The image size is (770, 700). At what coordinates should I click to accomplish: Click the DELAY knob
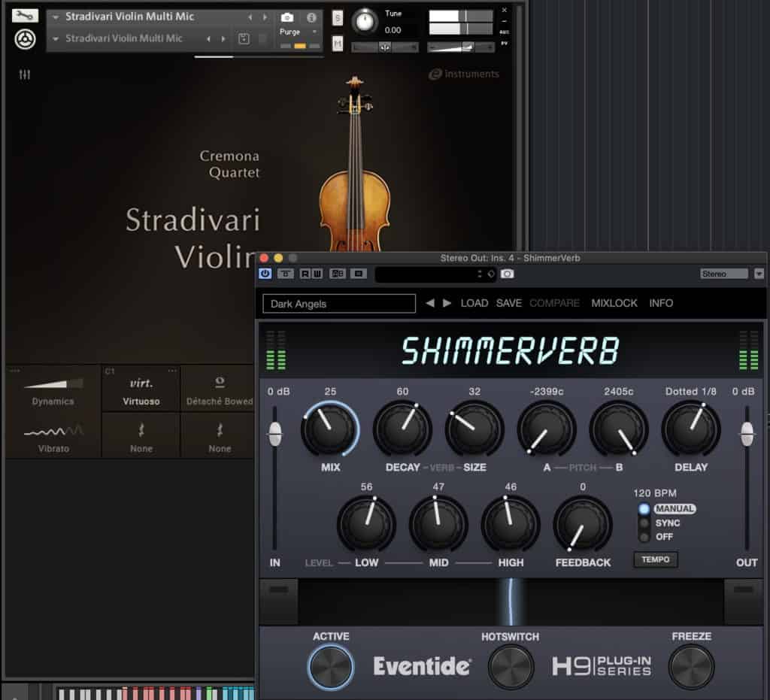[691, 429]
